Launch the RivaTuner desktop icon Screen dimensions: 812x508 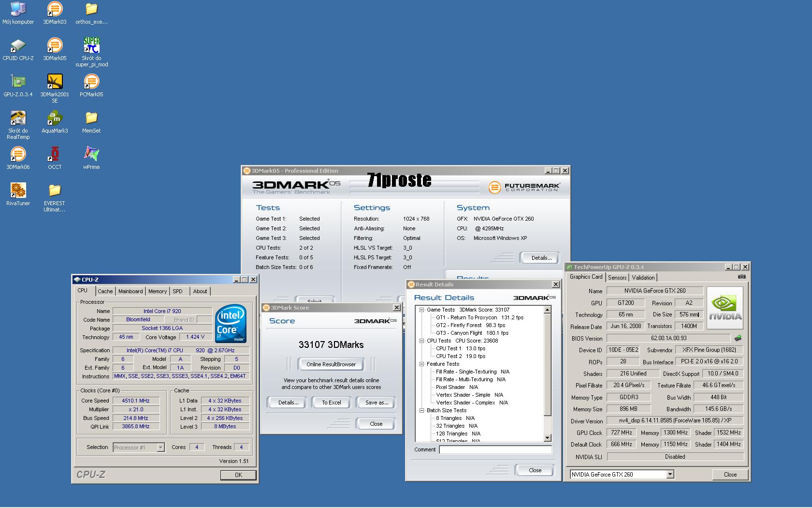click(18, 194)
